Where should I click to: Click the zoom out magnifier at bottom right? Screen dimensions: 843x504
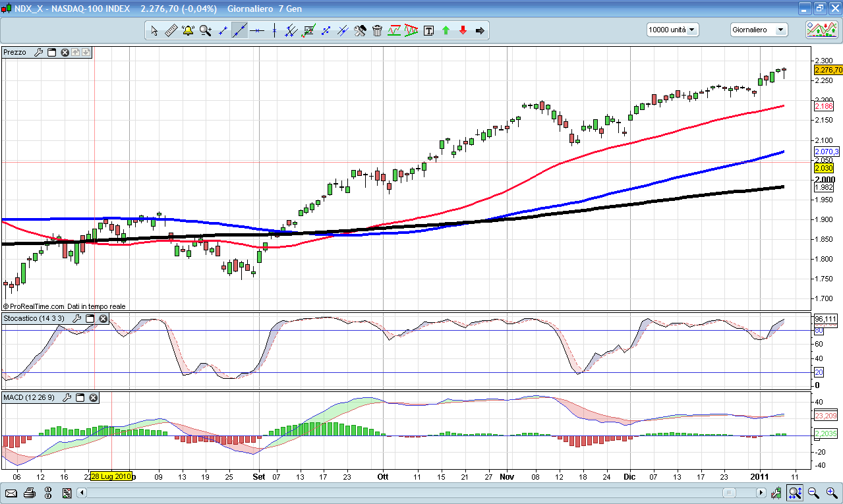coord(813,493)
